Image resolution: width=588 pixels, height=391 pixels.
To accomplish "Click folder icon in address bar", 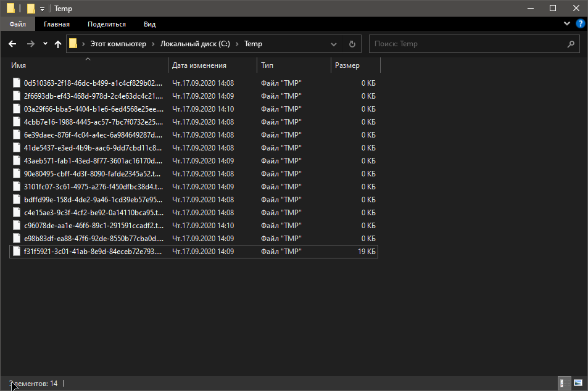I will click(73, 44).
